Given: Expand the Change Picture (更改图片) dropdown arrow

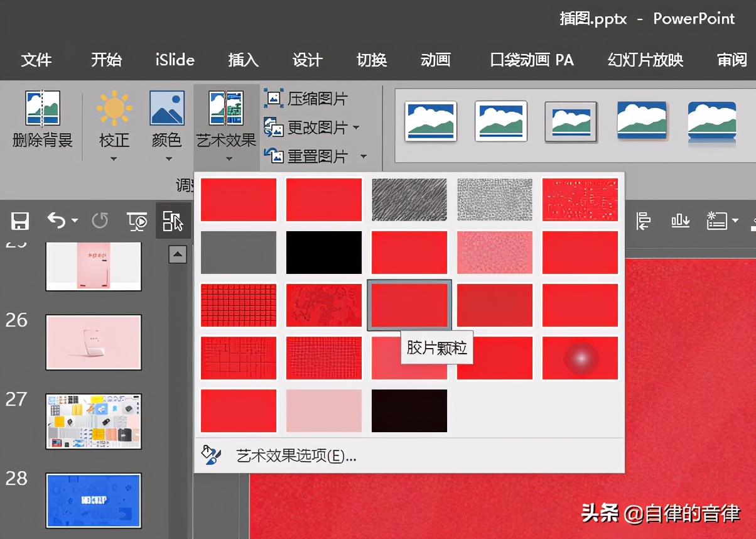Looking at the screenshot, I should (x=356, y=128).
